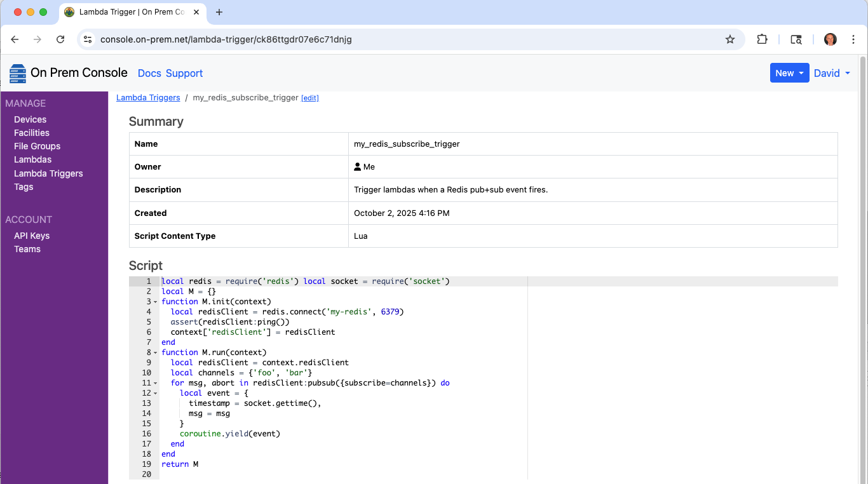Bookmark this page with the star icon
This screenshot has height=484, width=868.
coord(730,39)
